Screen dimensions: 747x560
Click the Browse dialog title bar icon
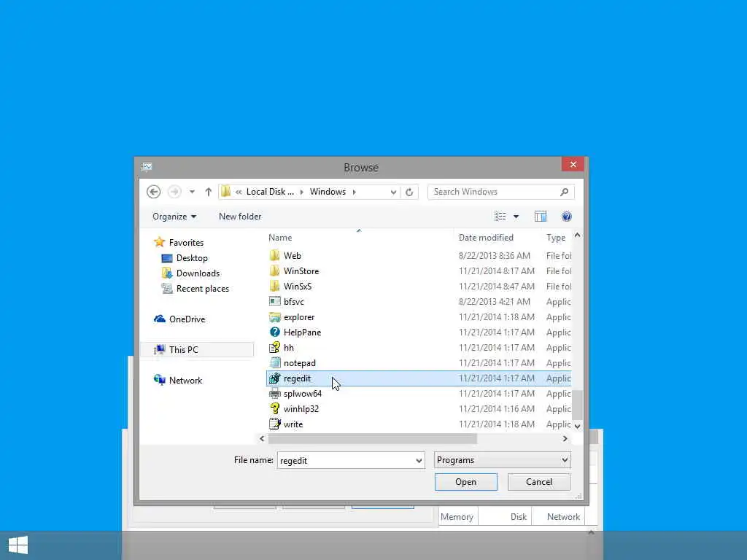[x=146, y=167]
